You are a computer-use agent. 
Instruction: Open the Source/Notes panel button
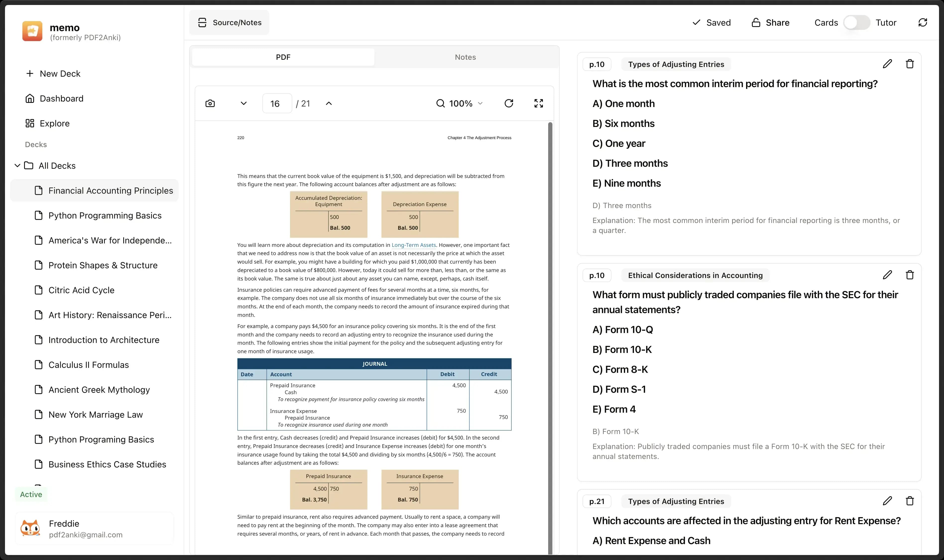click(229, 23)
